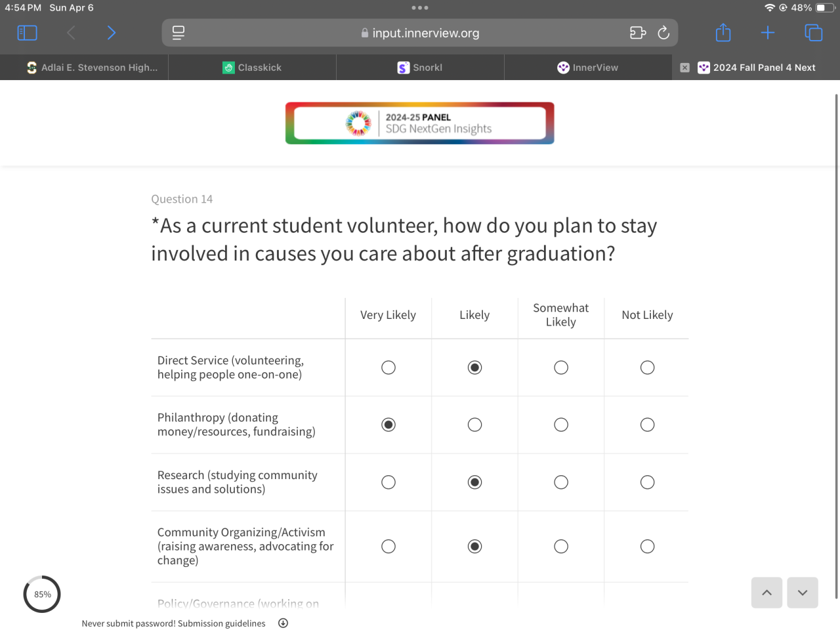This screenshot has width=840, height=630.
Task: Select Not Likely for Philanthropy
Action: [647, 425]
